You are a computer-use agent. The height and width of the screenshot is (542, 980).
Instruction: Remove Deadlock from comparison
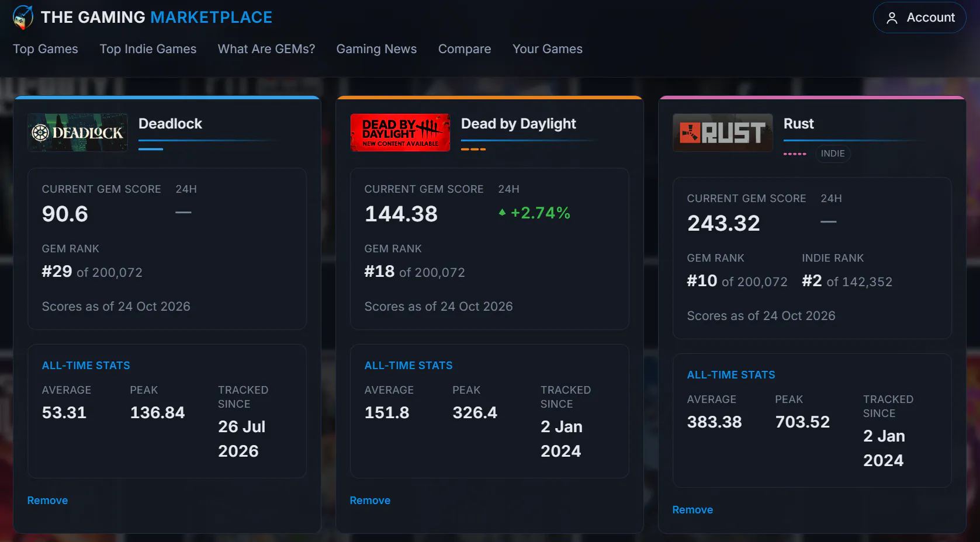(x=47, y=501)
